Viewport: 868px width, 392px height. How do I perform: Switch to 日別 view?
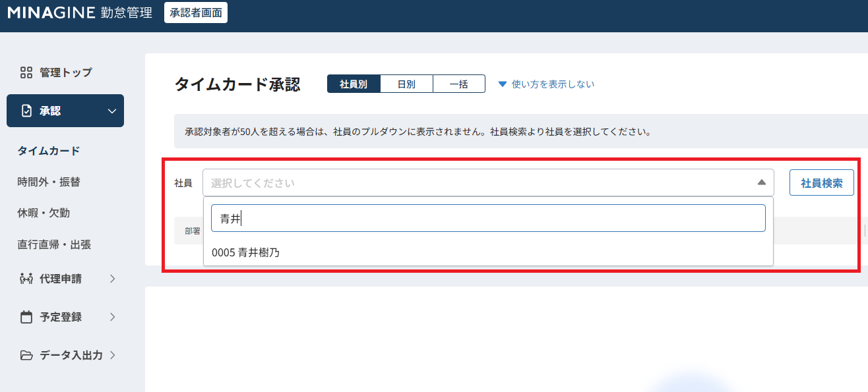pos(406,84)
